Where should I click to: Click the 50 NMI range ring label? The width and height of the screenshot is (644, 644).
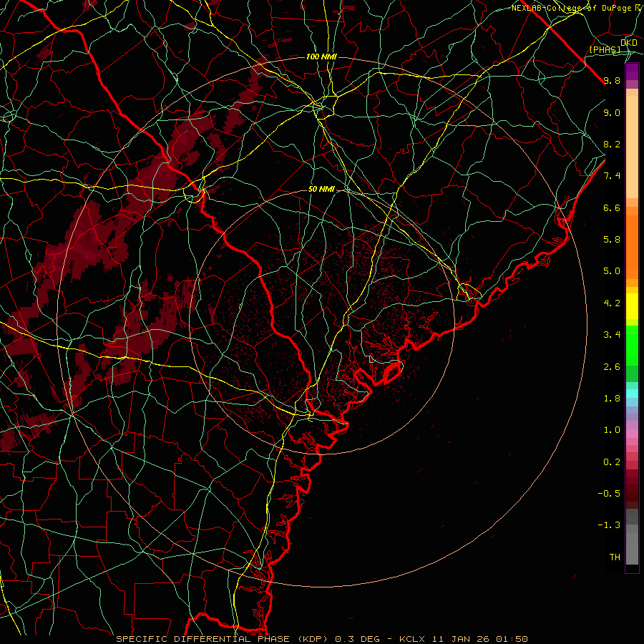(321, 189)
